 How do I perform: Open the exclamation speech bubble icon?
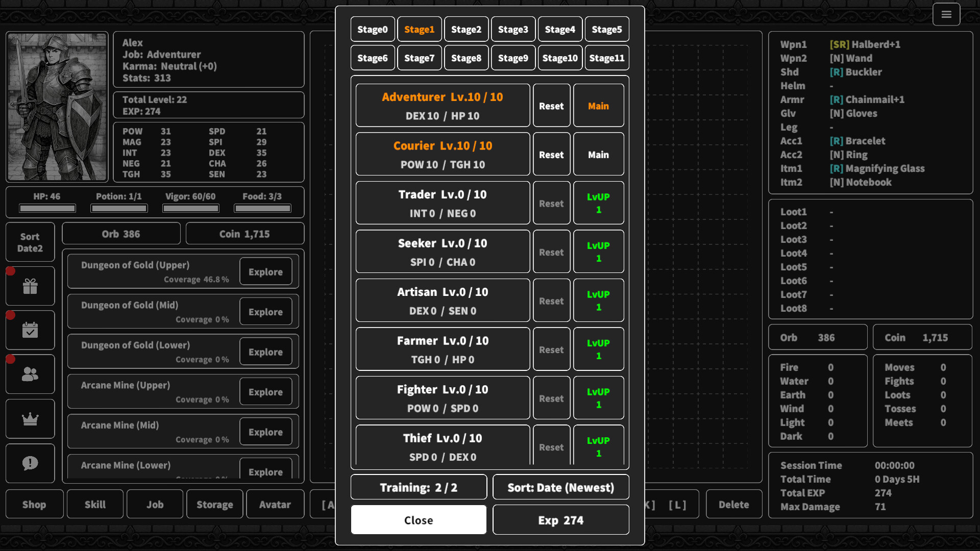(x=30, y=463)
